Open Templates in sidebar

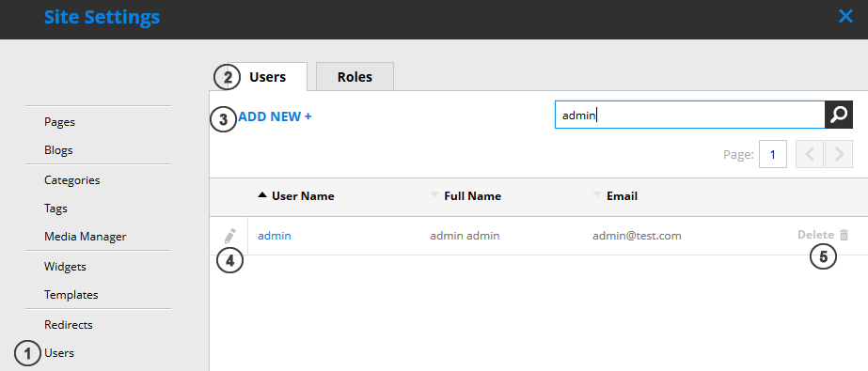[x=71, y=295]
